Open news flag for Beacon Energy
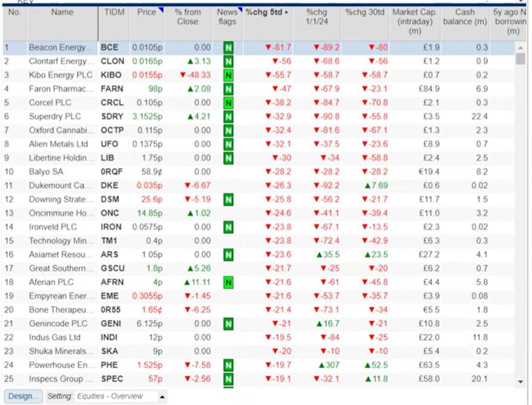This screenshot has height=405, width=532. pos(228,48)
